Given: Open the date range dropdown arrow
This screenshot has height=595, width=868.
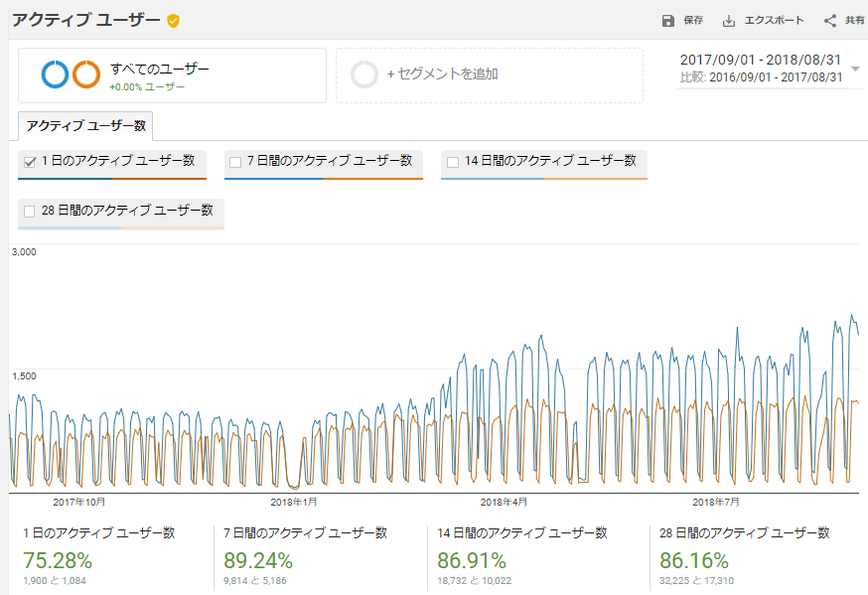Looking at the screenshot, I should click(x=855, y=69).
